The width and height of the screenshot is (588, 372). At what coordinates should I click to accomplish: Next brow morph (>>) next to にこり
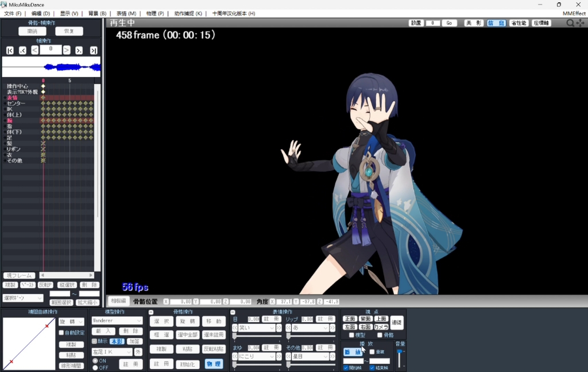(278, 356)
